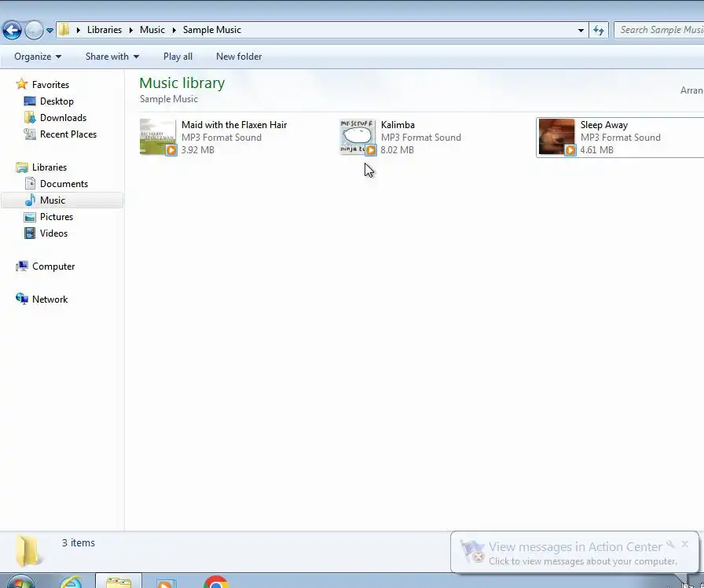Click the Desktop icon under Favorites
Viewport: 704px width, 588px height.
tap(30, 101)
